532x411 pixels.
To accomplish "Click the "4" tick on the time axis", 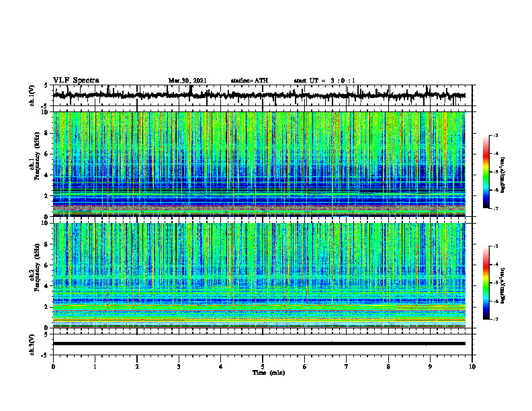I will [221, 367].
